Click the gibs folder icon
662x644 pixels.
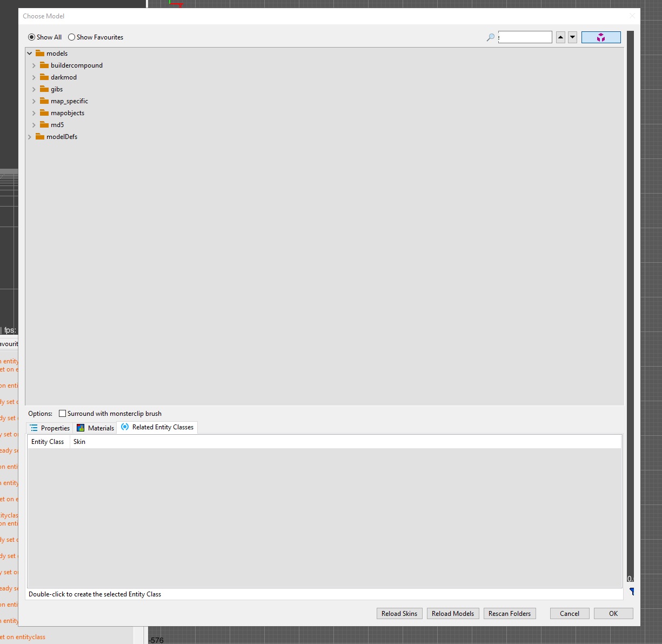coord(44,89)
